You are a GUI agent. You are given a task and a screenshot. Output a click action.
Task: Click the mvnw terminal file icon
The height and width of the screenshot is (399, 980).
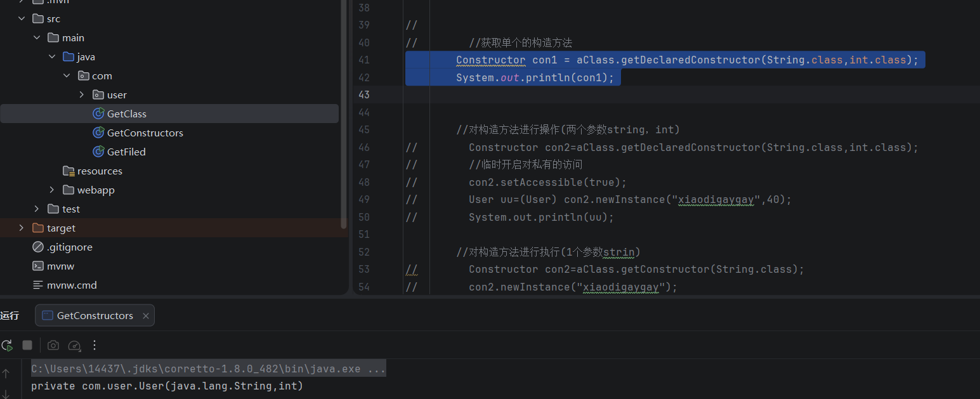(37, 266)
